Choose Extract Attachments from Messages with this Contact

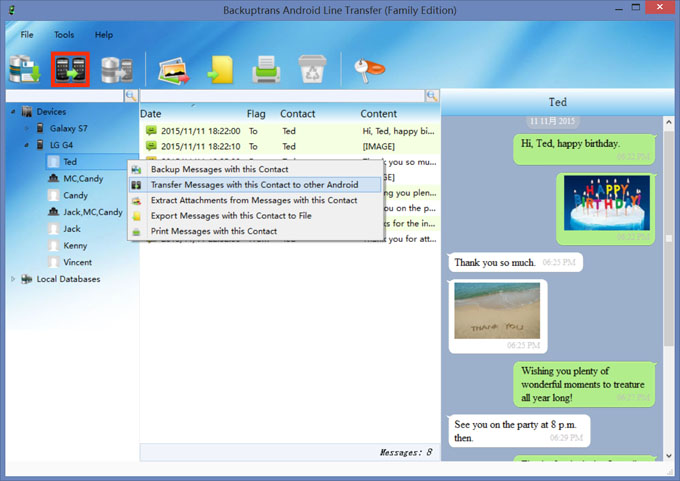(x=255, y=200)
